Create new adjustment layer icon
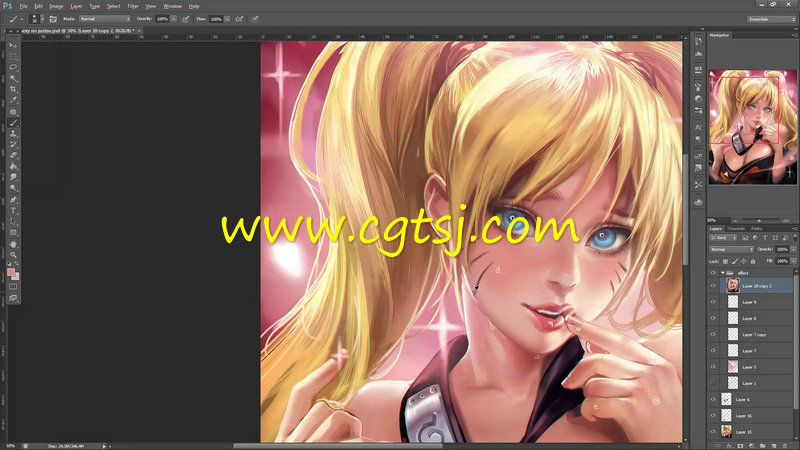800x450 pixels. [752, 446]
